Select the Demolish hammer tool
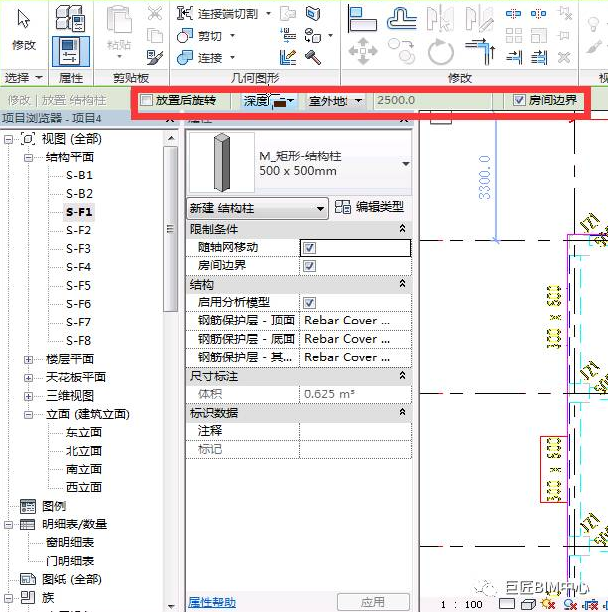The width and height of the screenshot is (608, 612). point(313,57)
